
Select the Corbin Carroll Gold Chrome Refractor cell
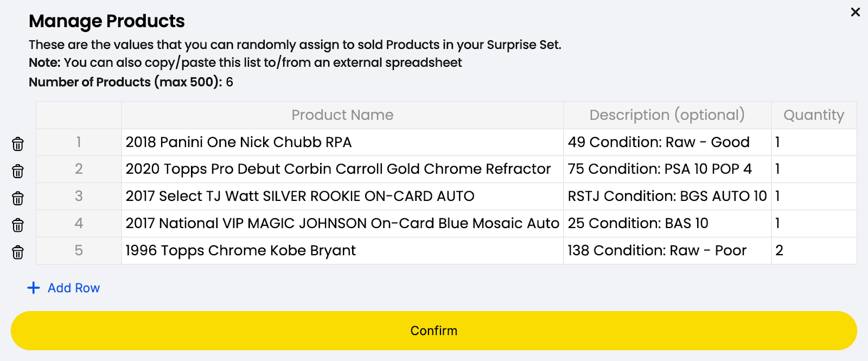point(342,169)
